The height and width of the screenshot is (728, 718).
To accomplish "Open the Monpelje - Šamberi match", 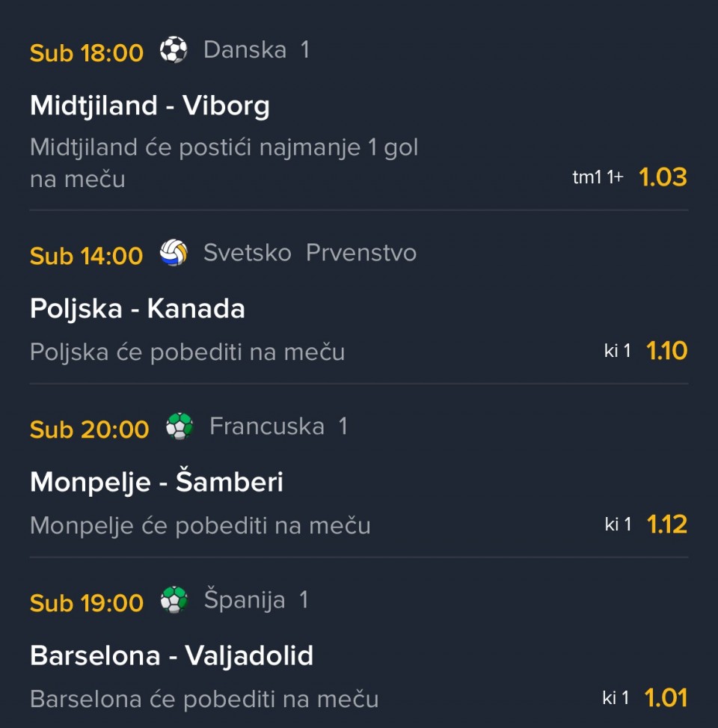I will (x=156, y=482).
